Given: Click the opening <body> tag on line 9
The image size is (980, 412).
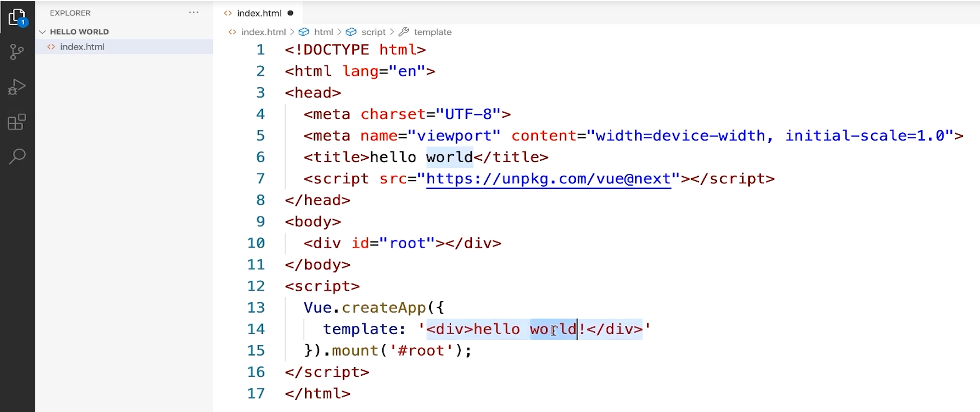Looking at the screenshot, I should click(313, 221).
